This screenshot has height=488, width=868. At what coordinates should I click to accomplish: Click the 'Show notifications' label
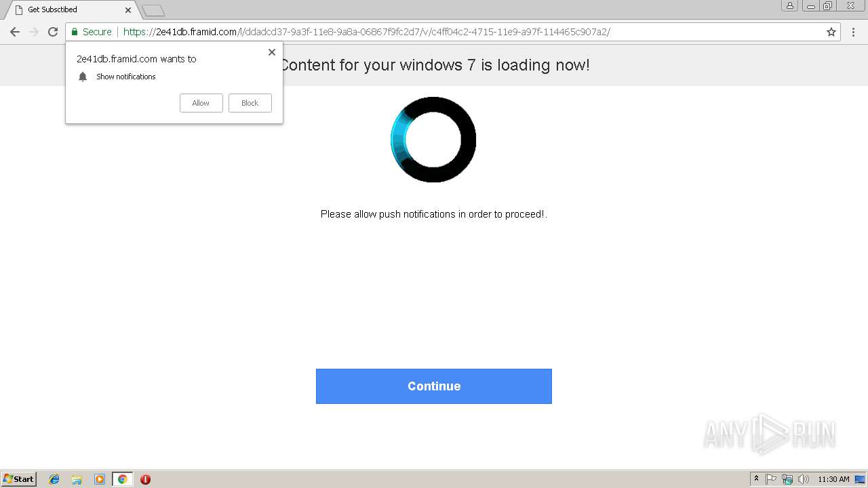(125, 77)
